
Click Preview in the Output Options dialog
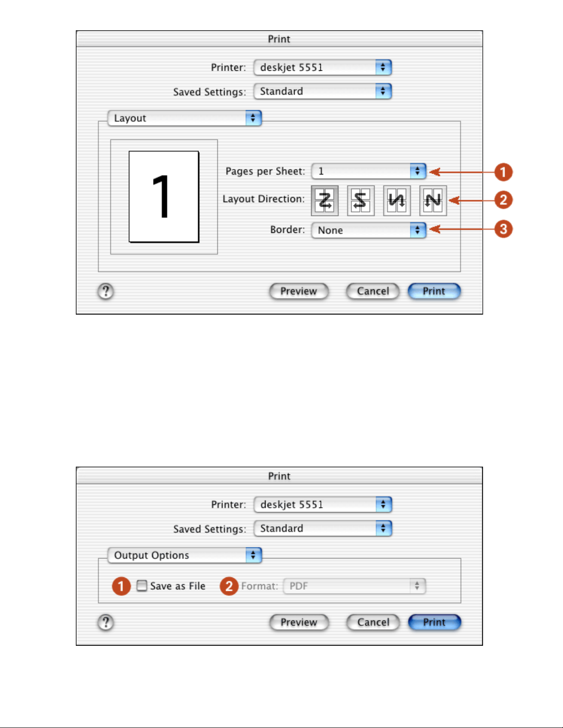click(x=299, y=622)
